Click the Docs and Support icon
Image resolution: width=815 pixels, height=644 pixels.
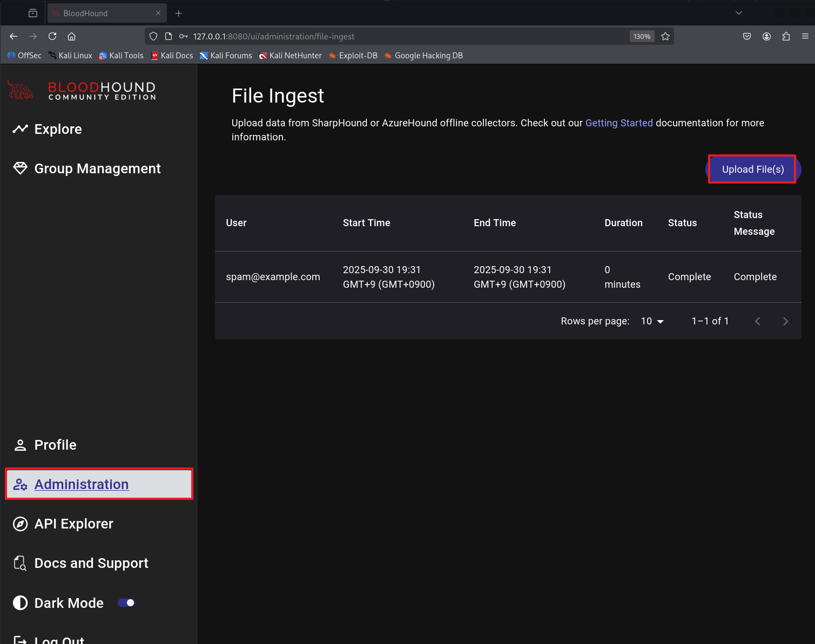(20, 563)
